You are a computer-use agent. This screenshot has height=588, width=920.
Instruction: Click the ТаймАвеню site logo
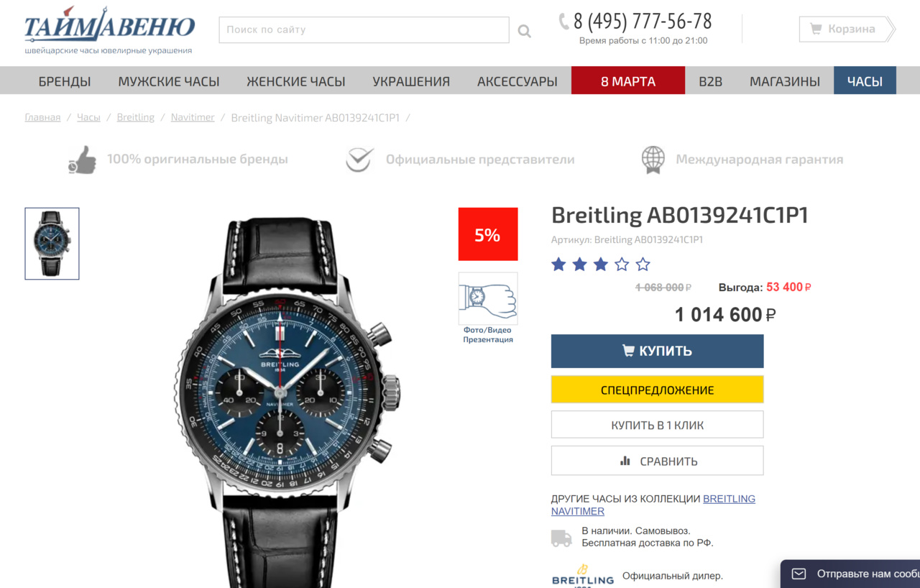click(109, 31)
